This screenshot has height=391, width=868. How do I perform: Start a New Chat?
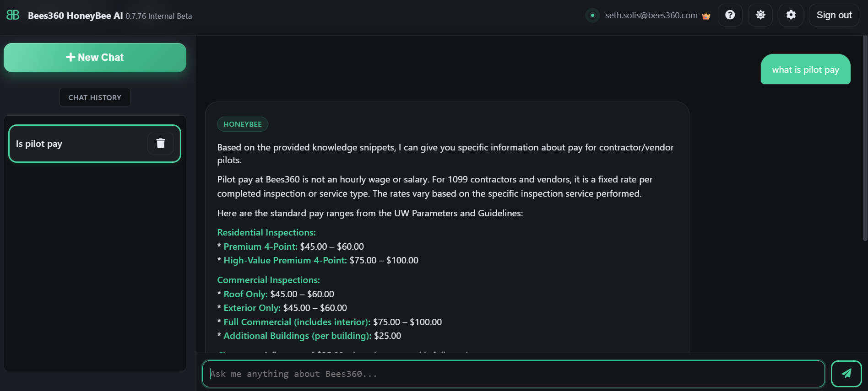[x=95, y=58]
